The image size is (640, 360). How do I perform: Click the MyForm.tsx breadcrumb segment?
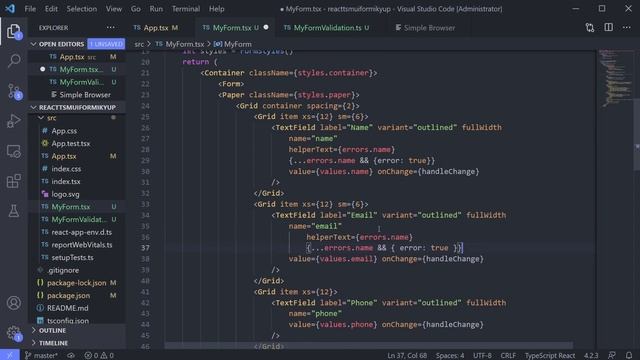point(180,44)
